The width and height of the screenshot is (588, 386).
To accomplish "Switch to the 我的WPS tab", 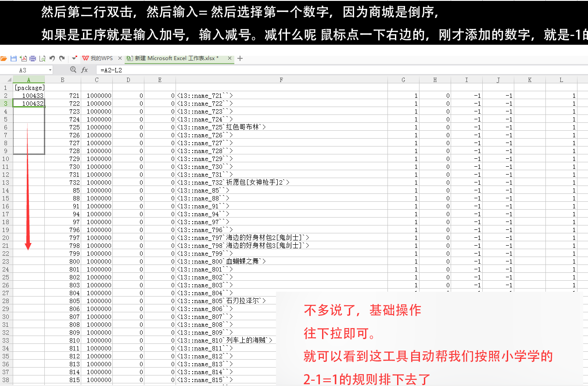I will pyautogui.click(x=101, y=58).
